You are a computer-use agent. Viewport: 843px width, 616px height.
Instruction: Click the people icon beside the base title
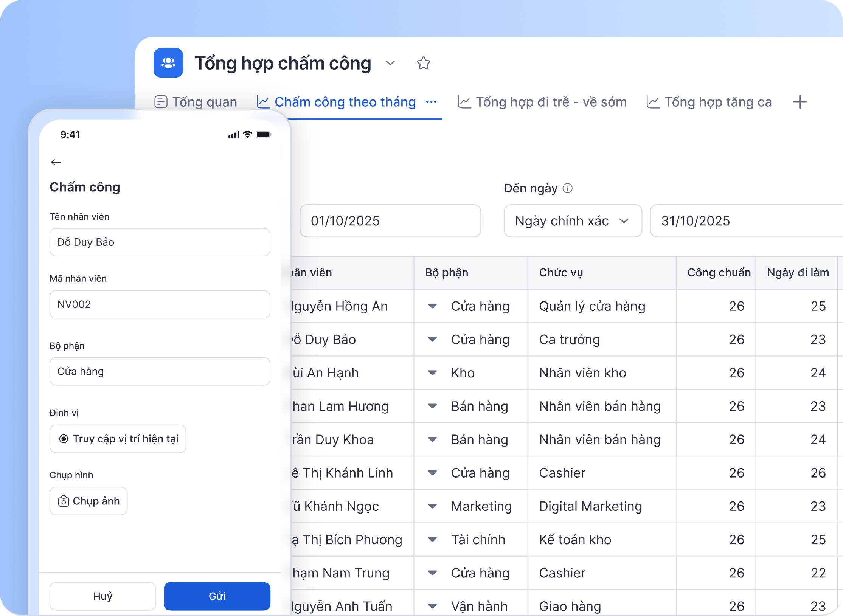168,63
